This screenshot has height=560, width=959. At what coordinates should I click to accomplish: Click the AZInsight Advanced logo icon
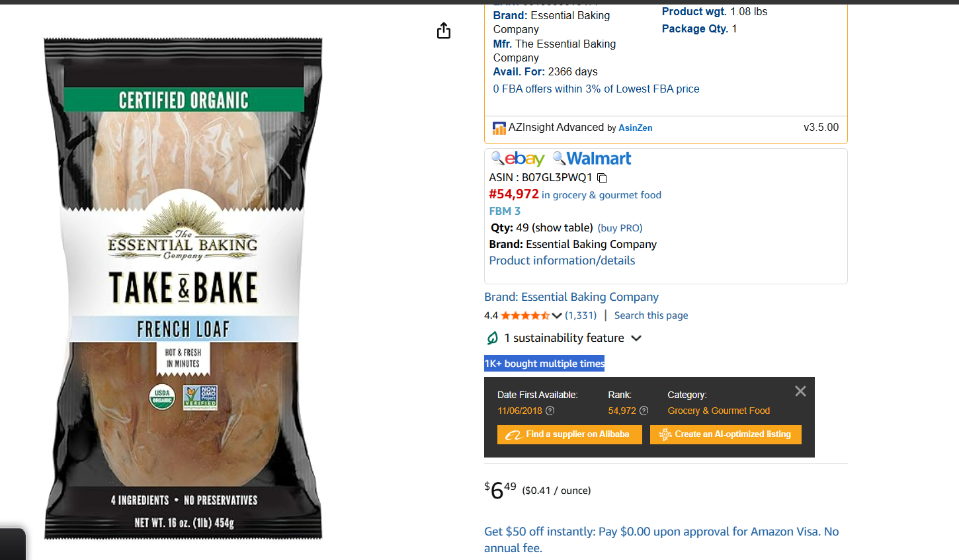click(499, 128)
